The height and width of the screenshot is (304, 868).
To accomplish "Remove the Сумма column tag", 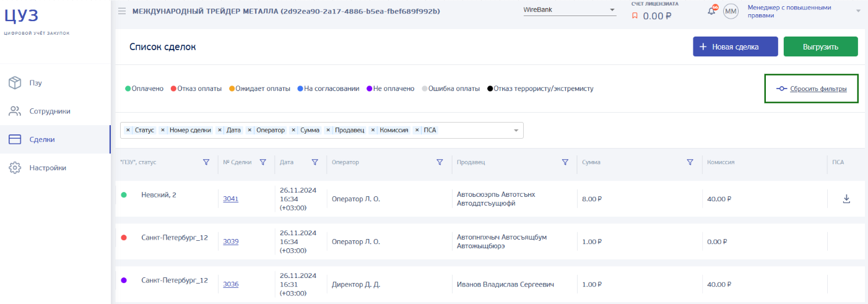I will [x=293, y=130].
